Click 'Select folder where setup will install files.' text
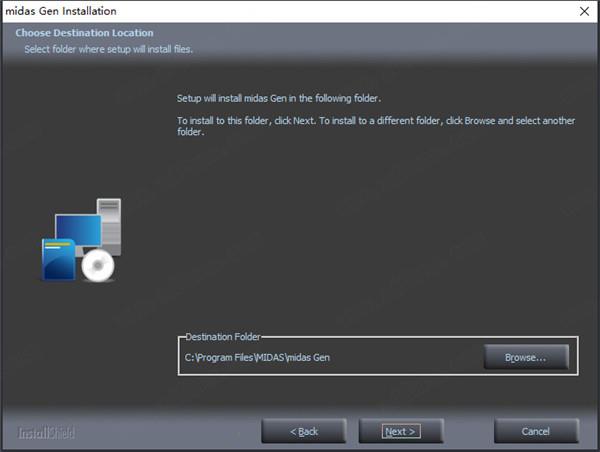Screen dimensions: 600x452 (x=109, y=49)
